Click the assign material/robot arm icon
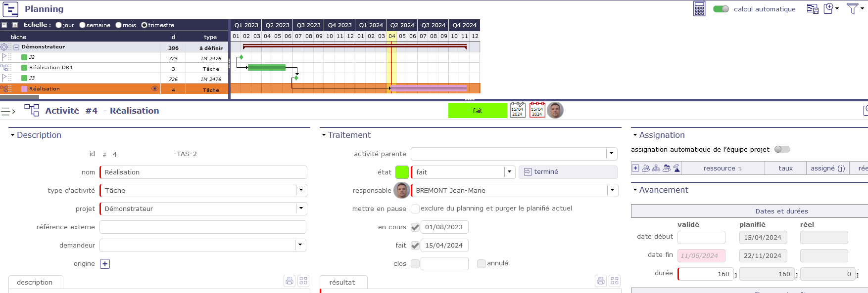Image resolution: width=868 pixels, height=293 pixels. pos(676,168)
